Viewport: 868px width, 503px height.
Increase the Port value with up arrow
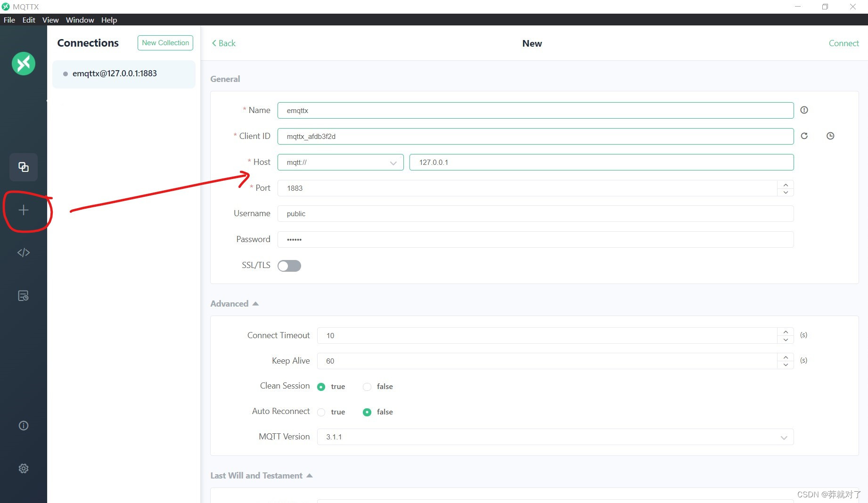click(x=786, y=185)
